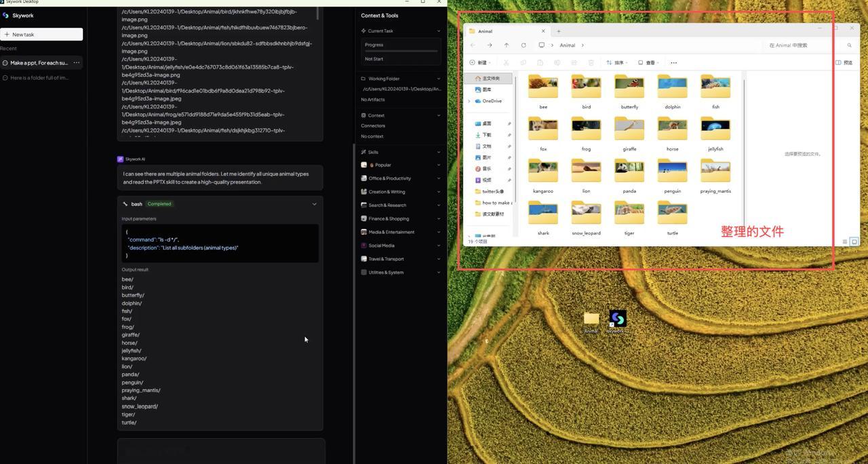Select the giraffe folder
The height and width of the screenshot is (464, 868).
629,134
